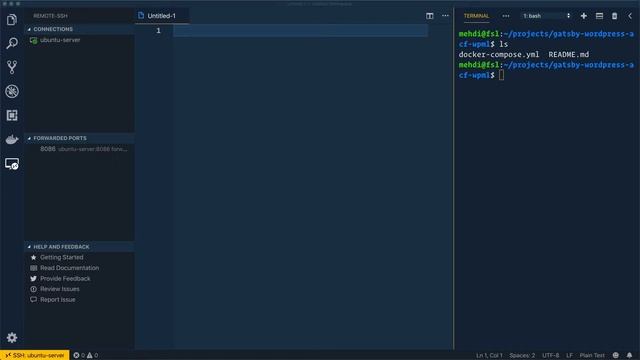Screen dimensions: 640x360
Task: Open editor more actions ellipsis
Action: click(445, 16)
